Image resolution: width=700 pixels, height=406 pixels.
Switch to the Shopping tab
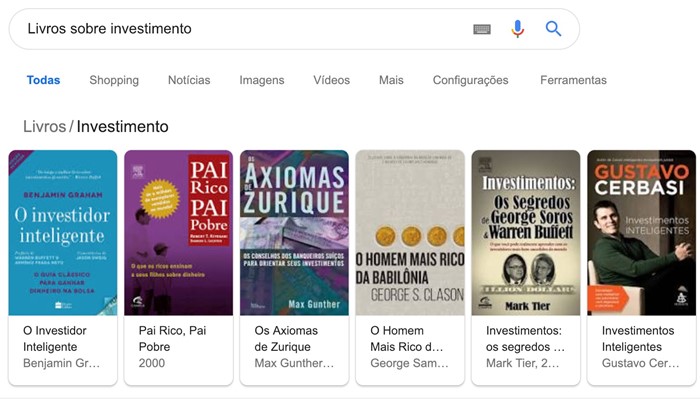point(114,80)
